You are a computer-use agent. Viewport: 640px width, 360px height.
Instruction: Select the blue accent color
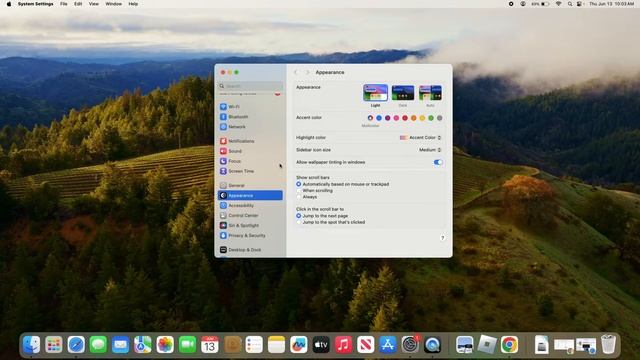pyautogui.click(x=379, y=118)
